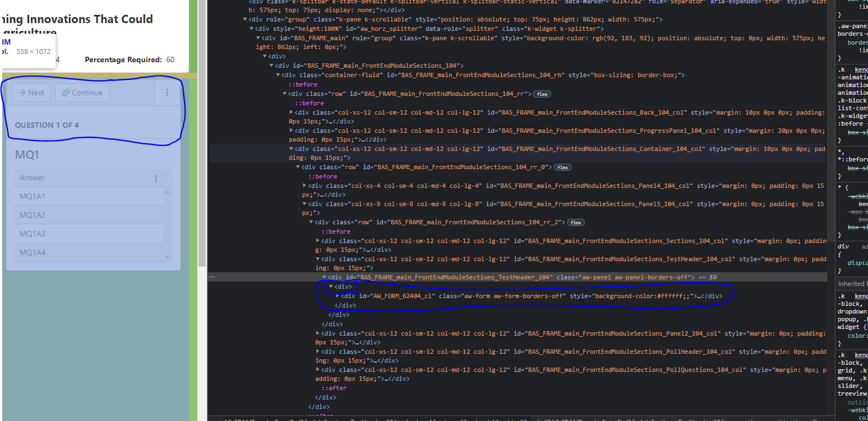Screen dimensions: 868x421
Task: Select the AW_FORM_62404_cl element line
Action: coord(531,296)
